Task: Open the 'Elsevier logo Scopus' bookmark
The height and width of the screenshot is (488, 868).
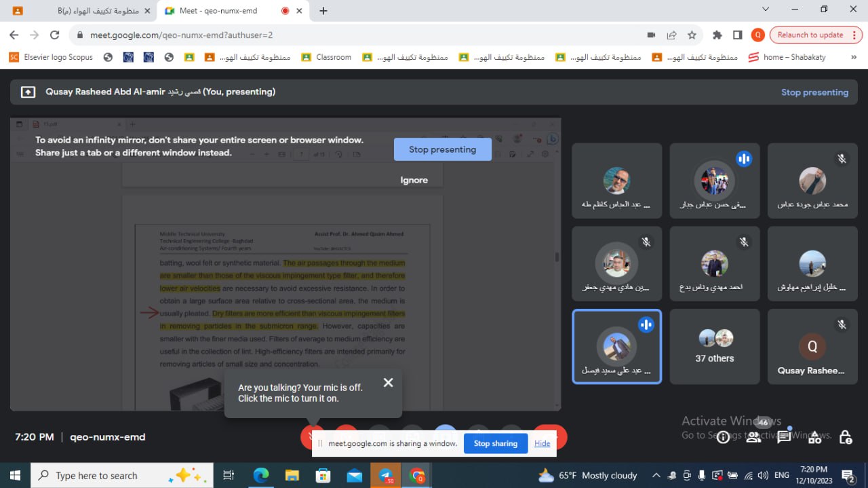Action: point(52,57)
